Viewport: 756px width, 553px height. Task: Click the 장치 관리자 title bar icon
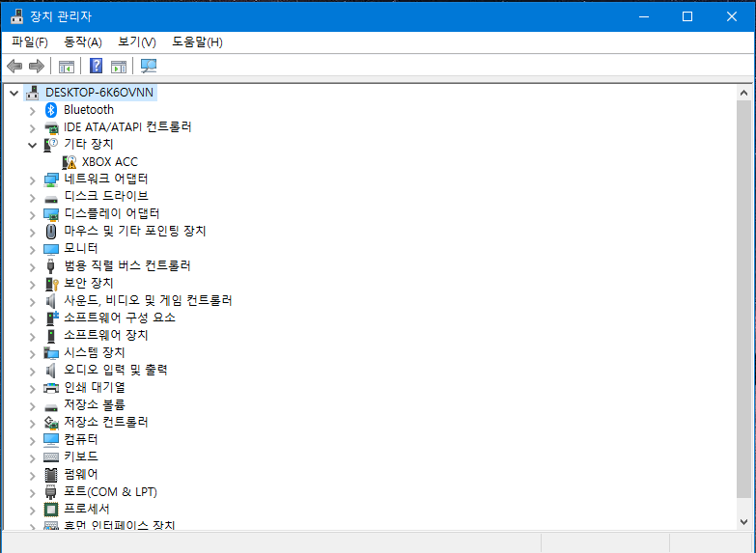(16, 16)
